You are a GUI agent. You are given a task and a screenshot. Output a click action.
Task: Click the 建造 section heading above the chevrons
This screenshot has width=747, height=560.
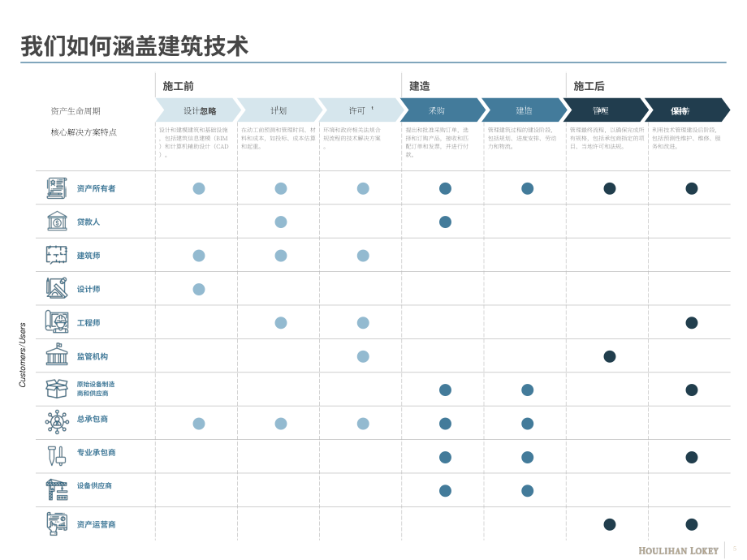(420, 86)
